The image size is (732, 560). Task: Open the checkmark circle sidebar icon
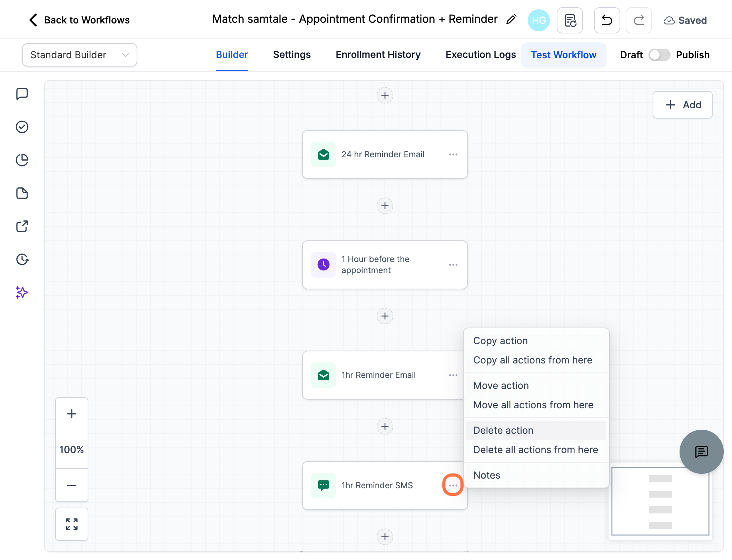click(x=22, y=127)
